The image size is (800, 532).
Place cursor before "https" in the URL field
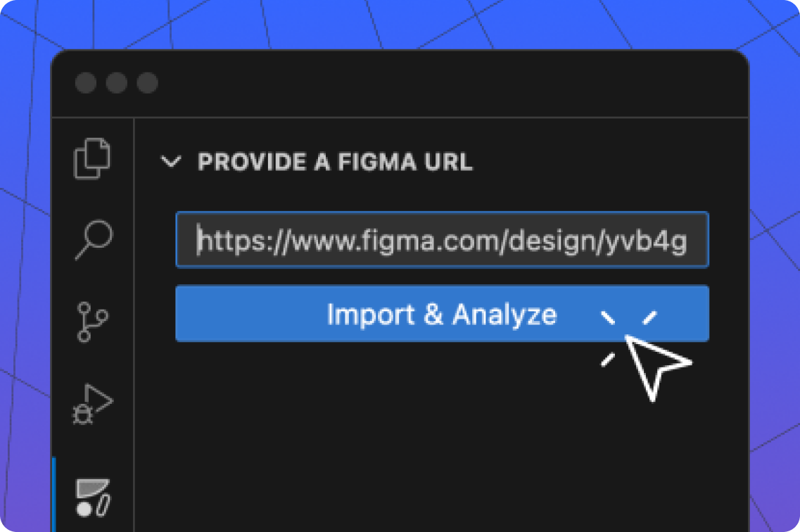(x=199, y=241)
